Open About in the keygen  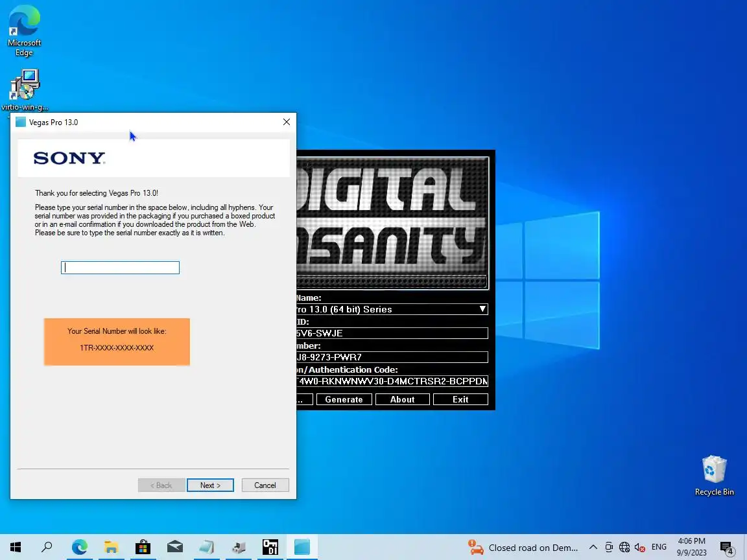coord(403,399)
